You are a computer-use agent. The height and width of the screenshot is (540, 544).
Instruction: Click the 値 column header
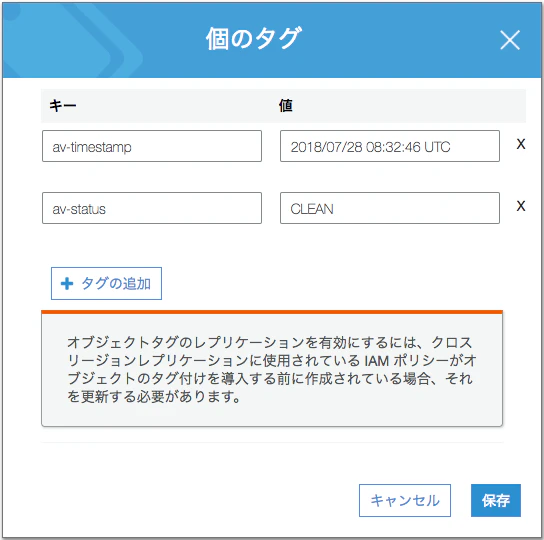286,106
